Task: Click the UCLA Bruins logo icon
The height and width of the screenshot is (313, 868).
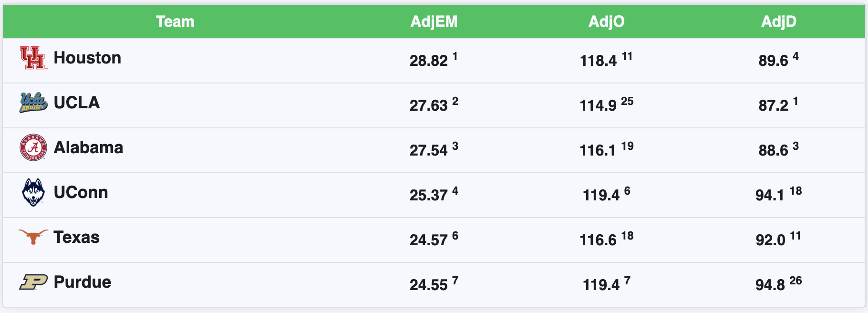Action: (x=33, y=103)
